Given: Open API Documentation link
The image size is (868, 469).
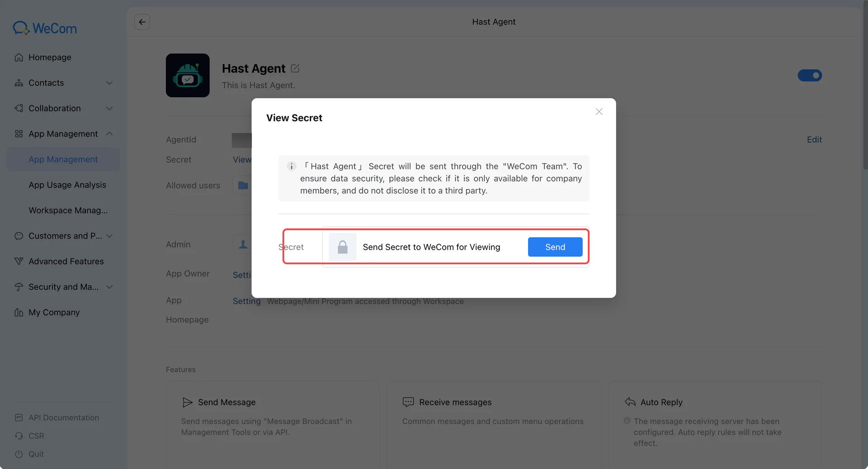Looking at the screenshot, I should pos(64,417).
